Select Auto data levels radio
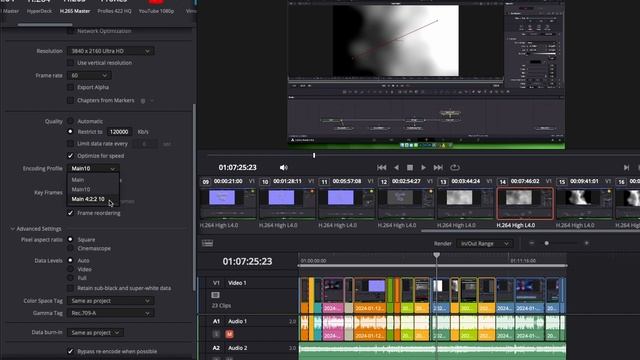Image resolution: width=640 pixels, height=360 pixels. 70,260
